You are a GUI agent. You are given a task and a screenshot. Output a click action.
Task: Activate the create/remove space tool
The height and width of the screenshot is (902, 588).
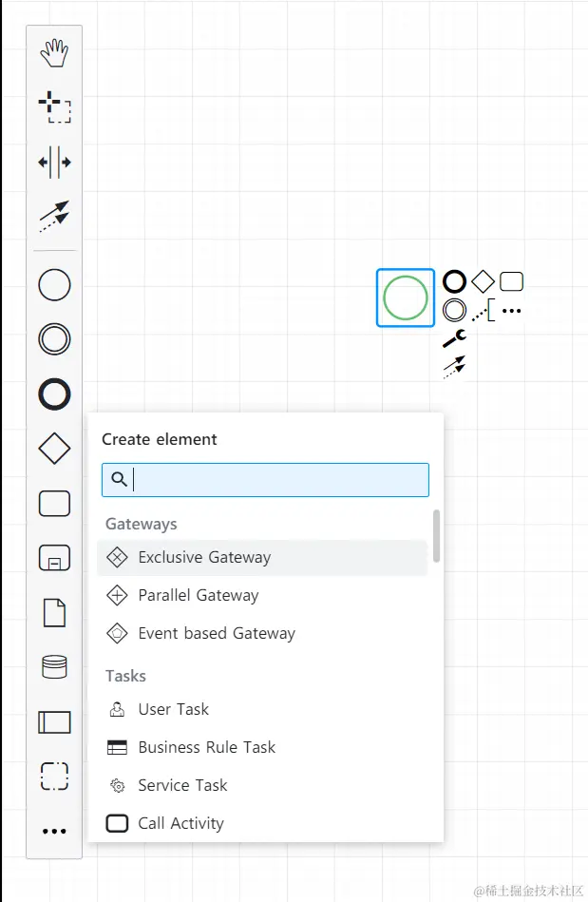pos(54,163)
